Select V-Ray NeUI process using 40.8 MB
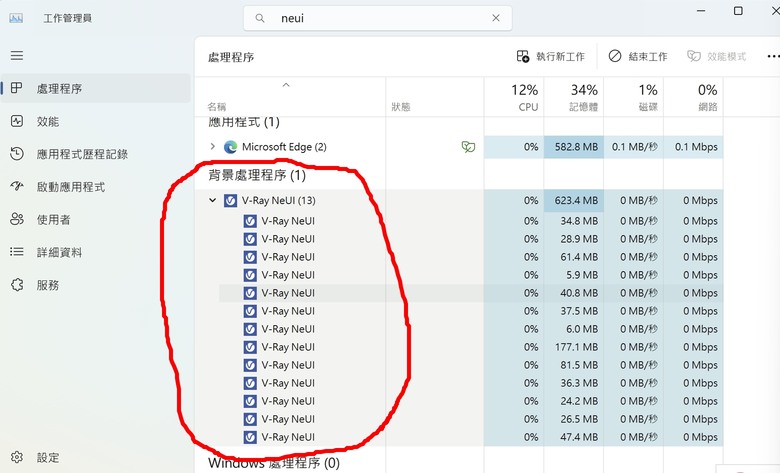The height and width of the screenshot is (473, 780). pos(471,293)
